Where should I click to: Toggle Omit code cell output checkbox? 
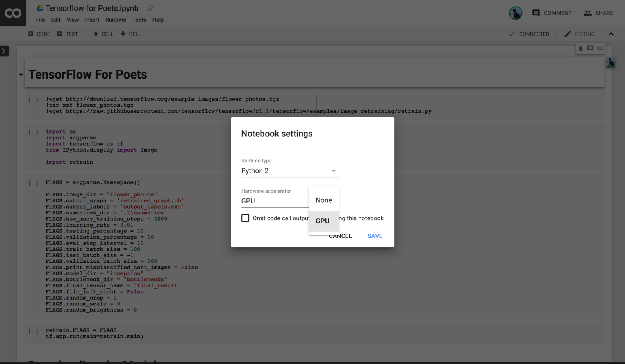coord(245,218)
